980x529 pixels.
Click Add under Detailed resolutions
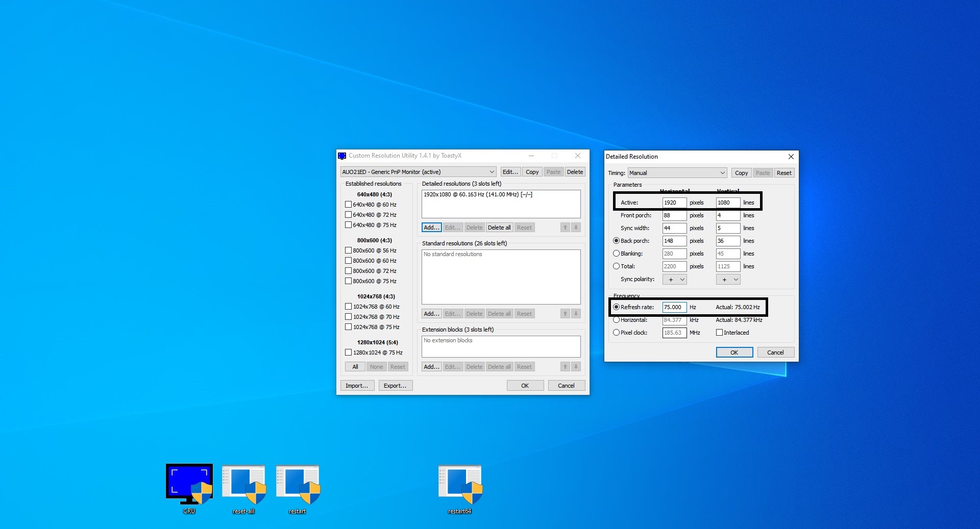coord(431,228)
